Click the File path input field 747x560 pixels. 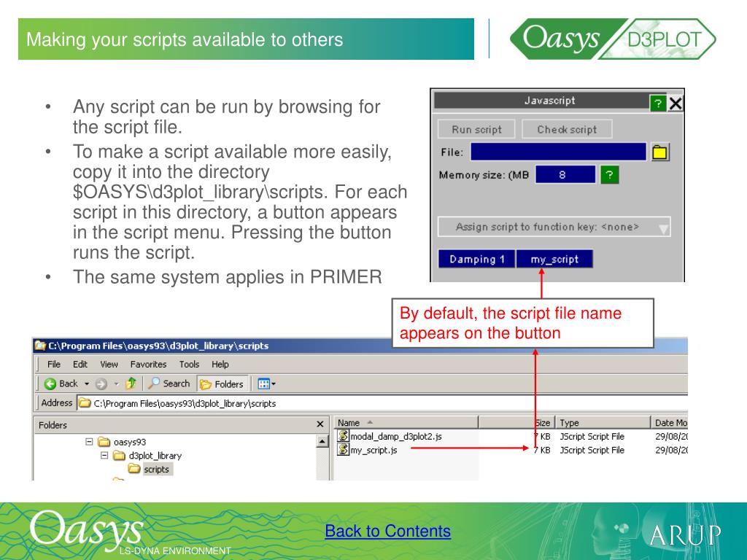(558, 152)
